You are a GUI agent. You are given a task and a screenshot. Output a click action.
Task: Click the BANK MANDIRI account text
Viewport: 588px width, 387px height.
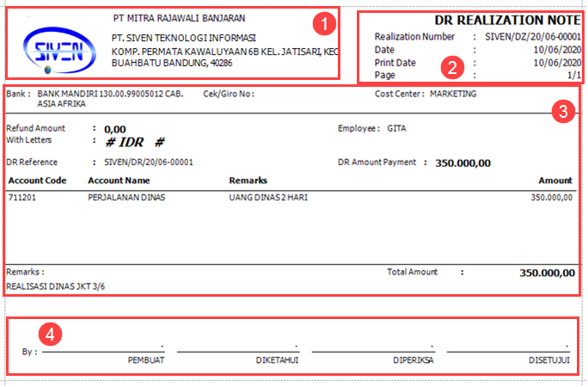tap(110, 99)
